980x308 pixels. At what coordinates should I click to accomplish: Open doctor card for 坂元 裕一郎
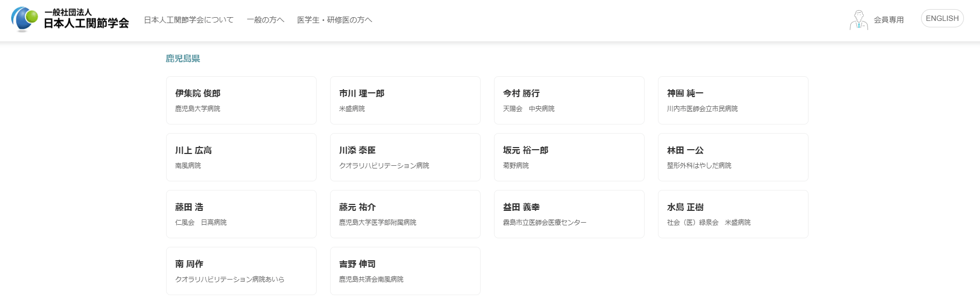[x=569, y=157]
